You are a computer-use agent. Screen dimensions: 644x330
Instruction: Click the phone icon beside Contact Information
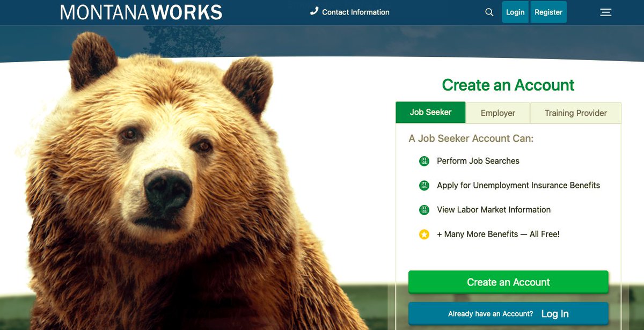(314, 11)
